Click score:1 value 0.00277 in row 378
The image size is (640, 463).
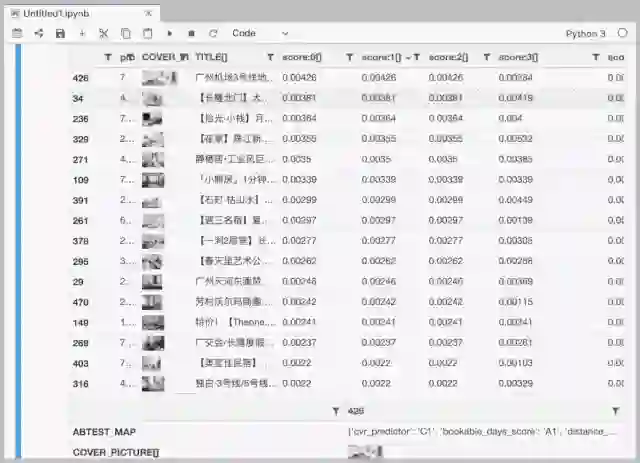[379, 241]
